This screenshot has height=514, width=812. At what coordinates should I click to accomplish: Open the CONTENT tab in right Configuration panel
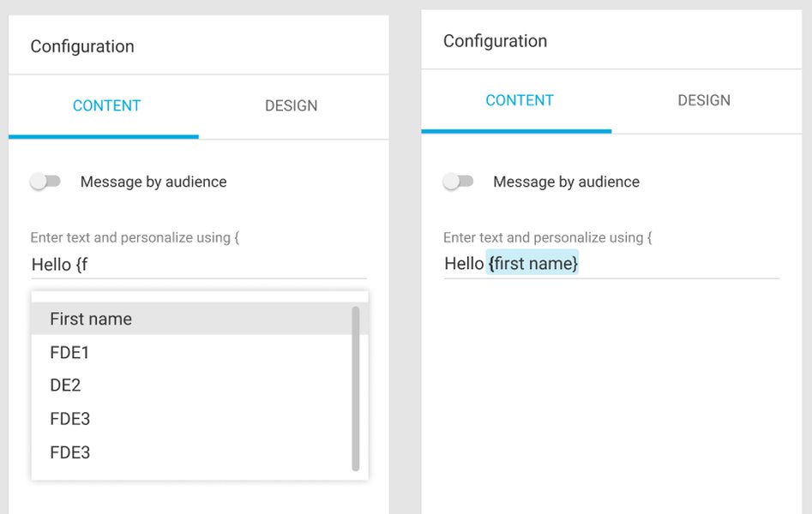coord(516,100)
